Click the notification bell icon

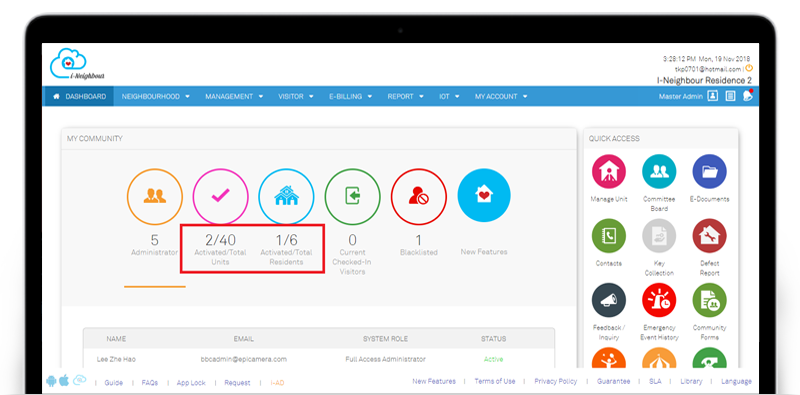point(748,96)
